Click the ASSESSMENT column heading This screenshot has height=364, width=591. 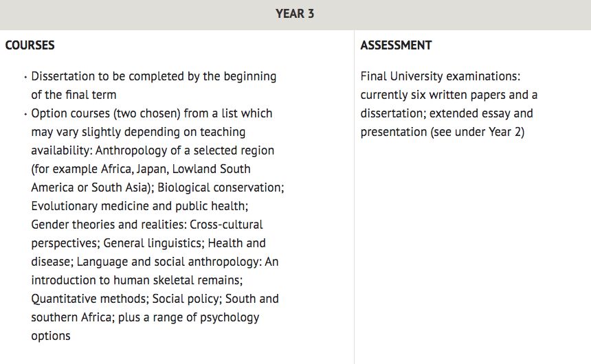coord(396,45)
